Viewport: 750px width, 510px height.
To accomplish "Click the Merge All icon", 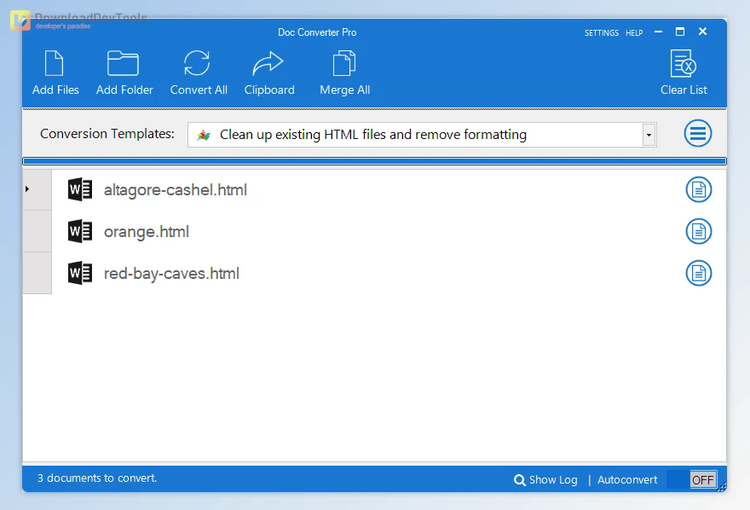I will pos(344,64).
